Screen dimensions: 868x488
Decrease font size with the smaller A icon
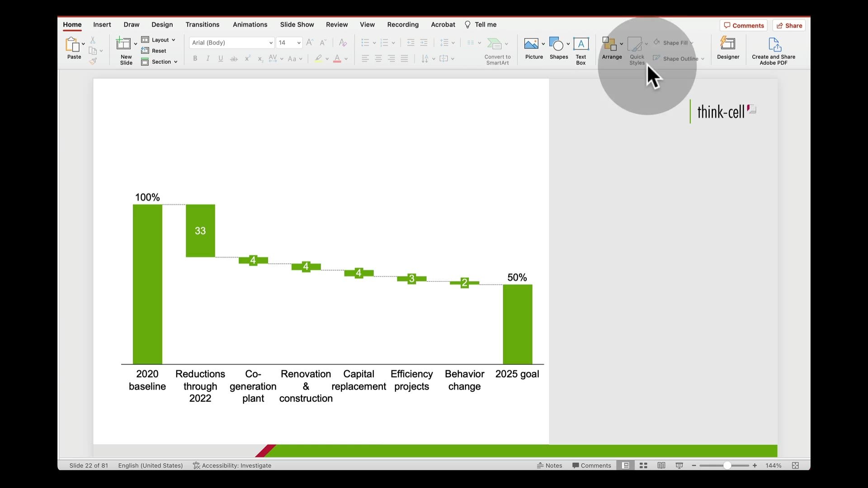(323, 42)
